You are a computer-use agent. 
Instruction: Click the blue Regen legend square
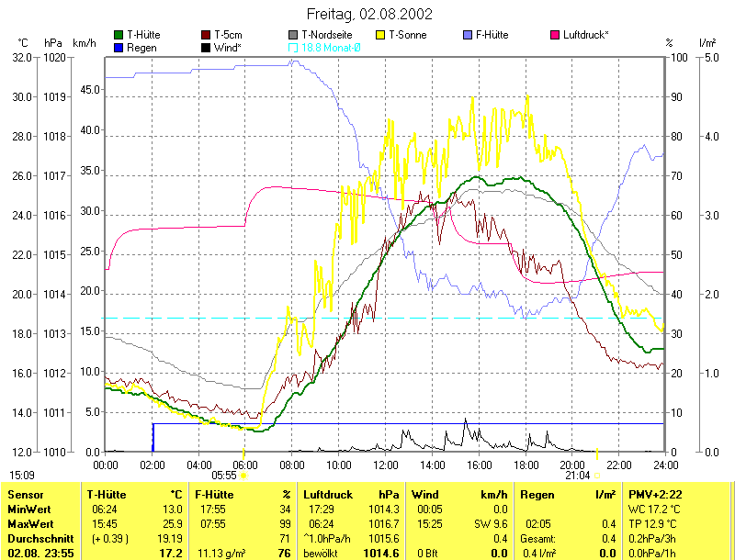pos(119,47)
